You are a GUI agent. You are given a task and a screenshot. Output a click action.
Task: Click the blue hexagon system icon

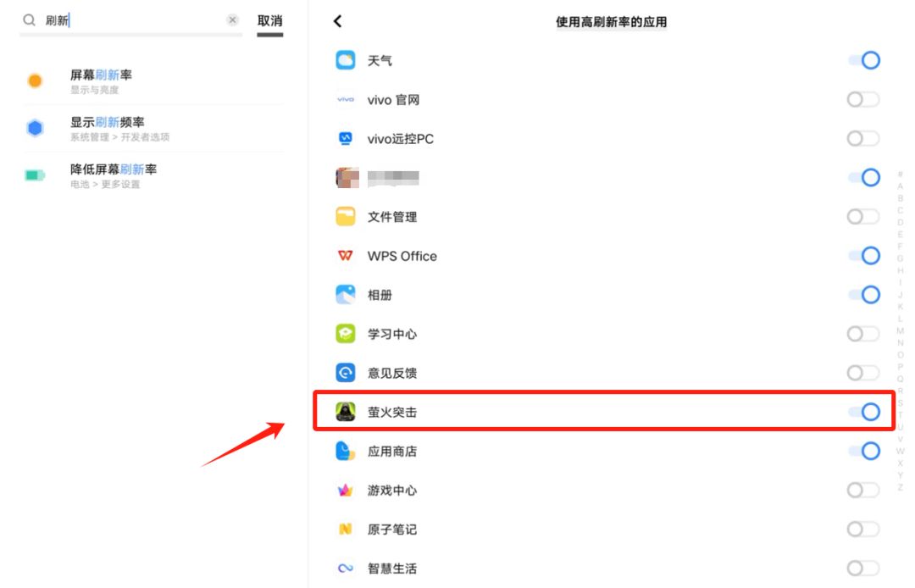coord(35,128)
